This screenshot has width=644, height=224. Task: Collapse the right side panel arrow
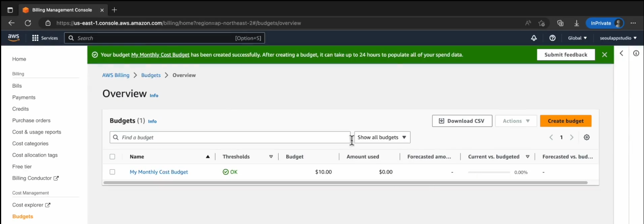(621, 53)
